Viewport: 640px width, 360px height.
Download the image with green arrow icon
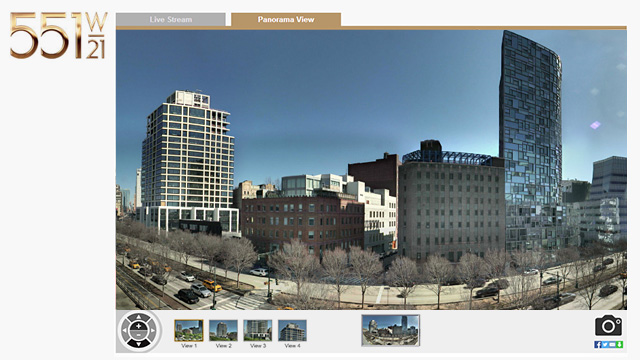click(x=619, y=344)
